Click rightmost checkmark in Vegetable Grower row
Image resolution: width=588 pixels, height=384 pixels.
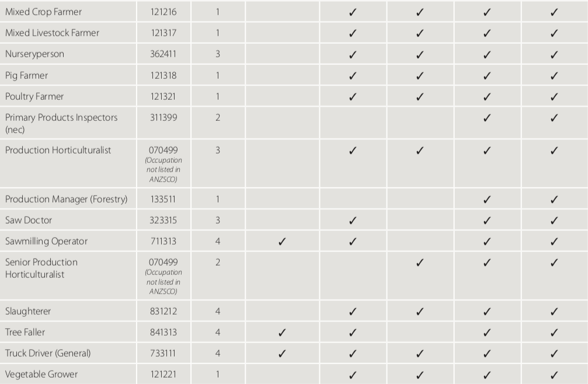[554, 375]
